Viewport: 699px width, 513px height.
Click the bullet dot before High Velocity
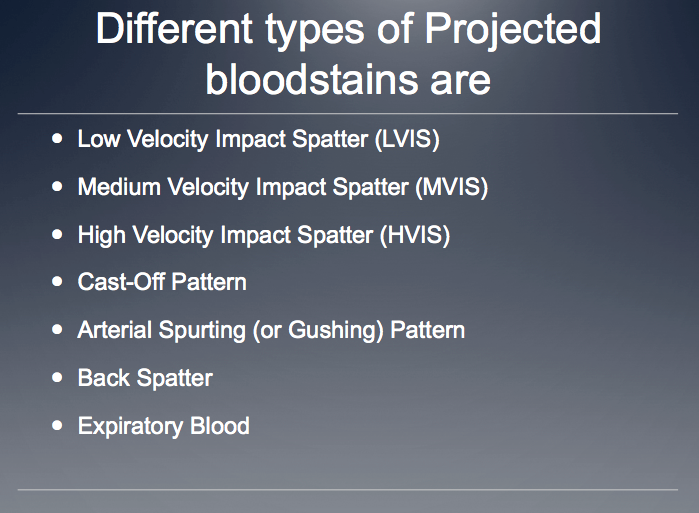pos(57,235)
